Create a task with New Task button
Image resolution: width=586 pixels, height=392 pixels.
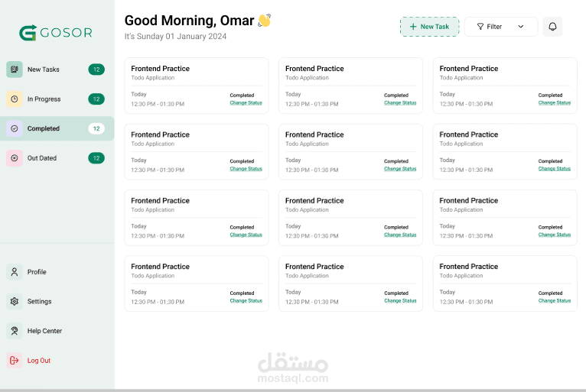[429, 27]
